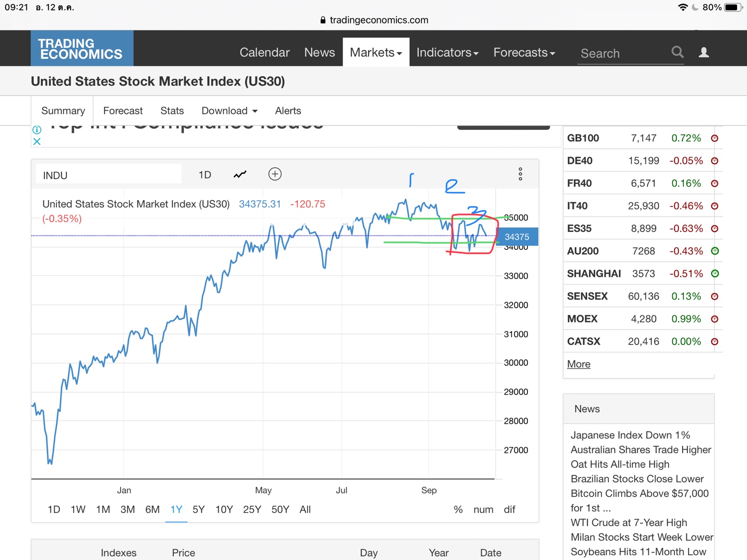The image size is (747, 560).
Task: Select 1W chart time range
Action: [78, 509]
